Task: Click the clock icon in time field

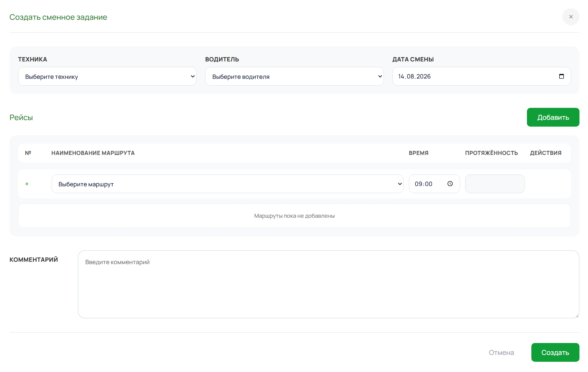Action: tap(450, 184)
